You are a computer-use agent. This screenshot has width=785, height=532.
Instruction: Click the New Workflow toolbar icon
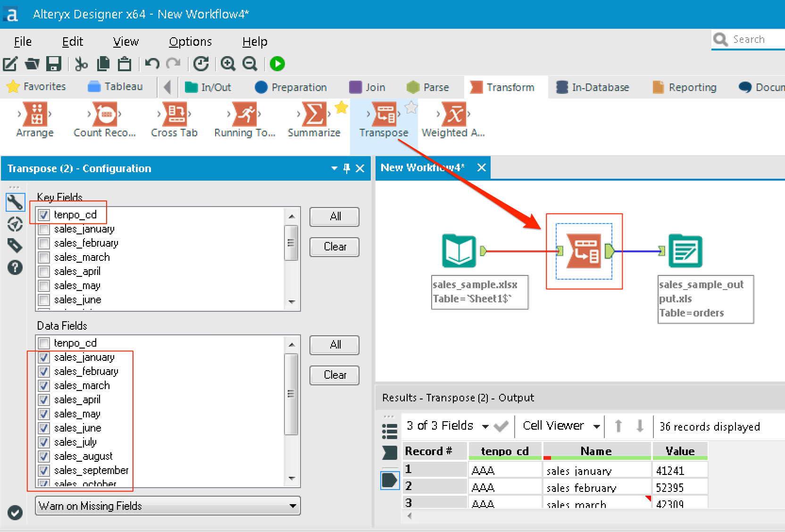point(10,64)
